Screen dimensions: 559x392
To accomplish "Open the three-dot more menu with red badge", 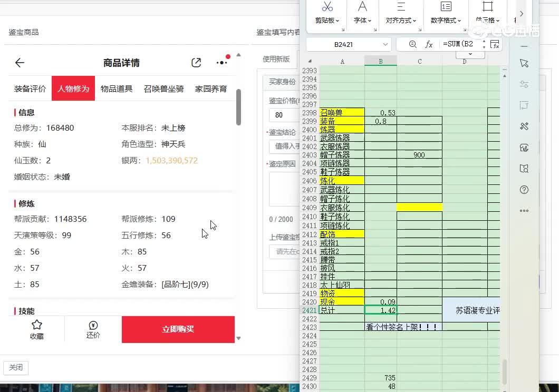I will pos(222,63).
